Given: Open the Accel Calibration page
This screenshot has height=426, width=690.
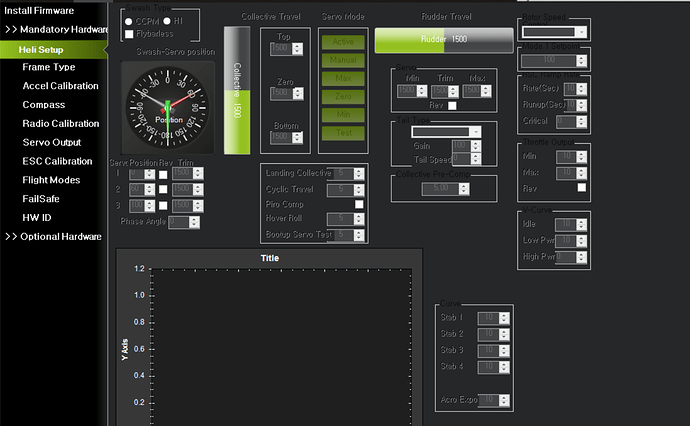Looking at the screenshot, I should point(60,86).
